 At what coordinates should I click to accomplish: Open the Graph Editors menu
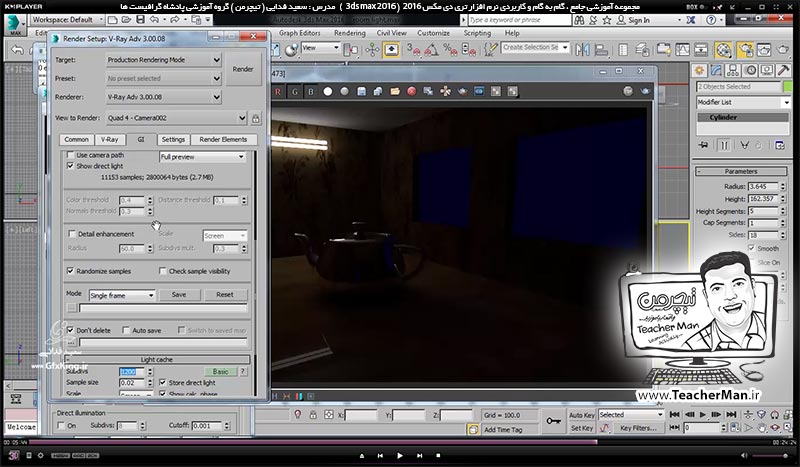[299, 33]
